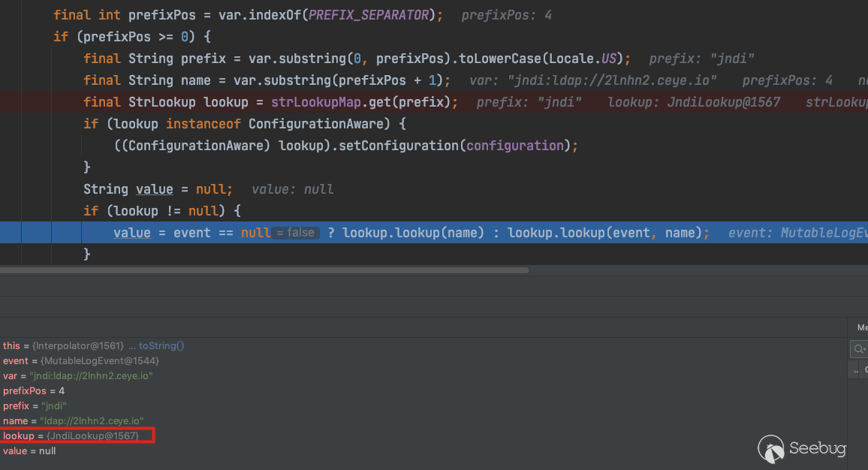Screen dimensions: 868x470
Task: Click 'setConfiguration' in the ConfigurationAware cast line
Action: 399,146
